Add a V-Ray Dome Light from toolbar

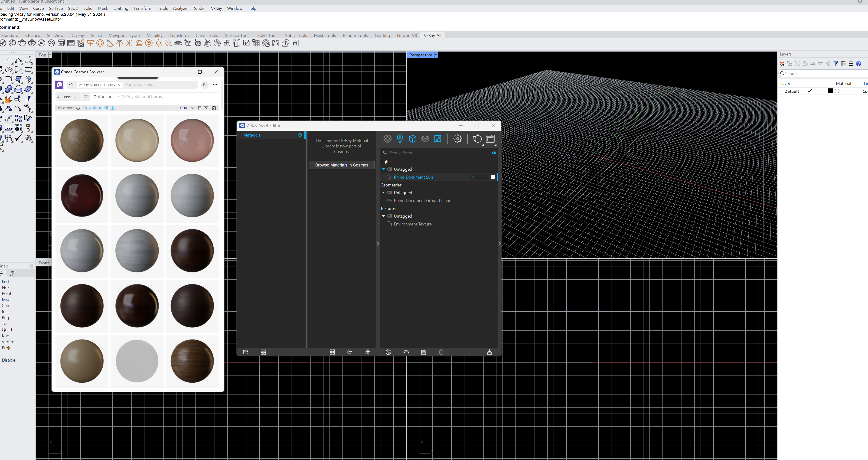139,43
